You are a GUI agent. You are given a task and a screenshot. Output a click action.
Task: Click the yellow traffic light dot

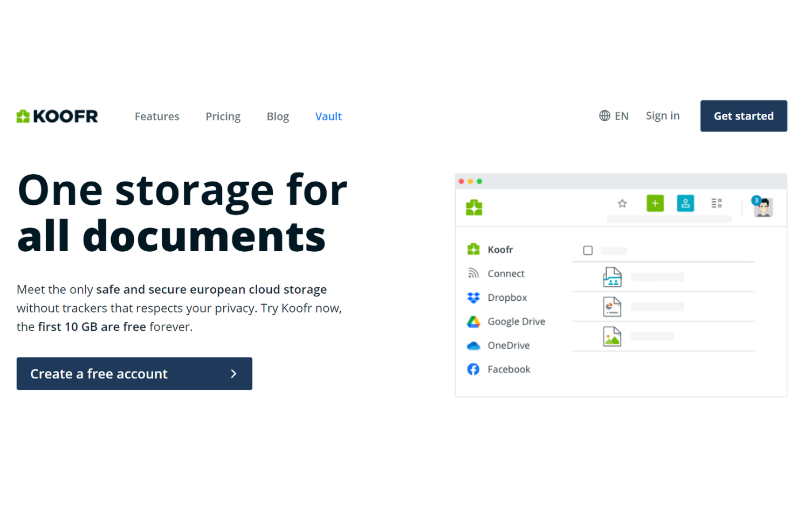[x=470, y=181]
